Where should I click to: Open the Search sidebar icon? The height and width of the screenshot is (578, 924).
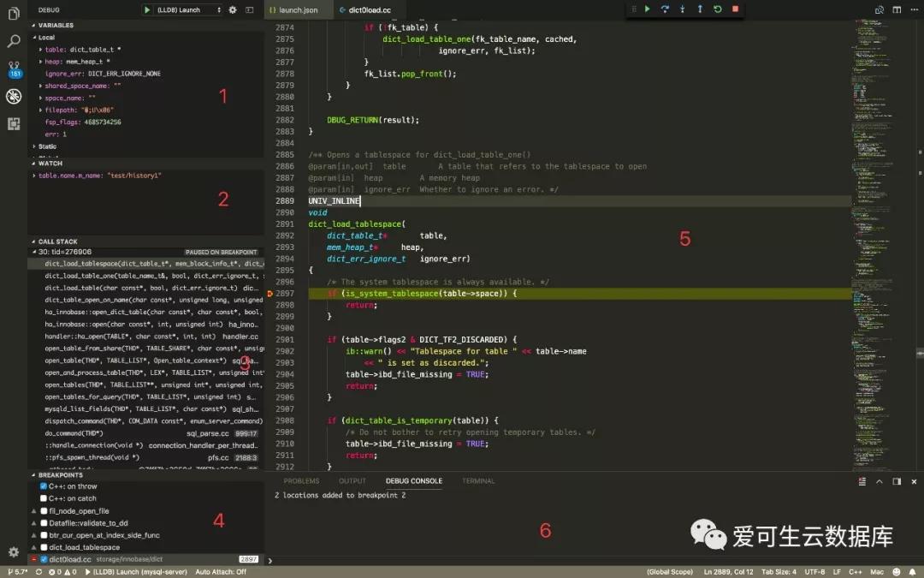point(14,40)
